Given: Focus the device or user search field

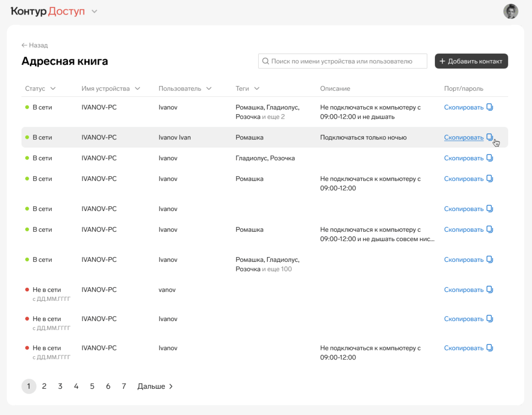Looking at the screenshot, I should pyautogui.click(x=342, y=61).
